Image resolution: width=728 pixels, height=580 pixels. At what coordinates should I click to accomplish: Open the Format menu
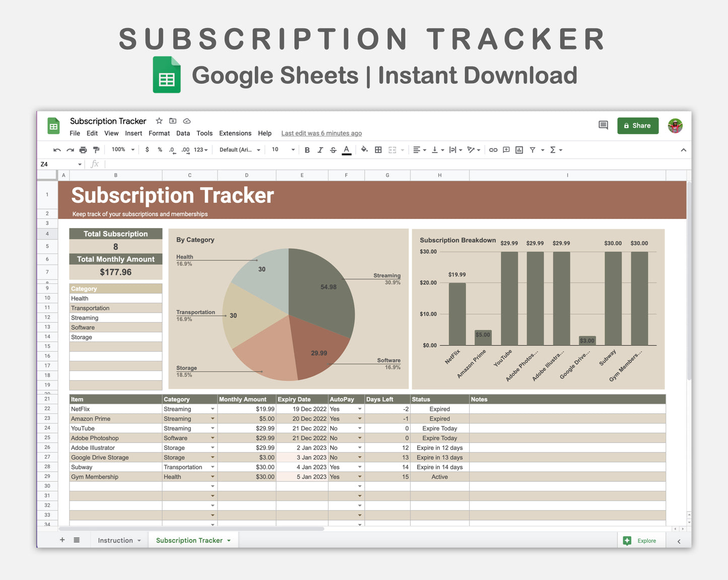[x=159, y=133]
